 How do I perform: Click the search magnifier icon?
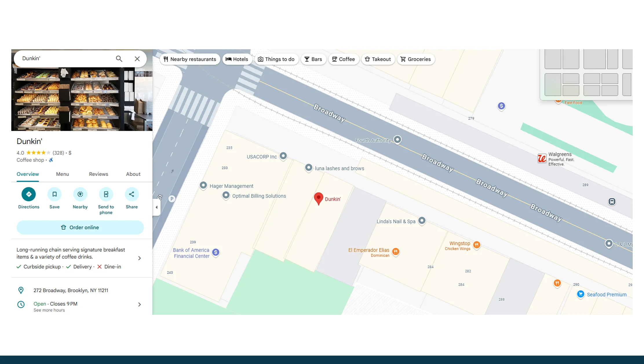point(119,58)
